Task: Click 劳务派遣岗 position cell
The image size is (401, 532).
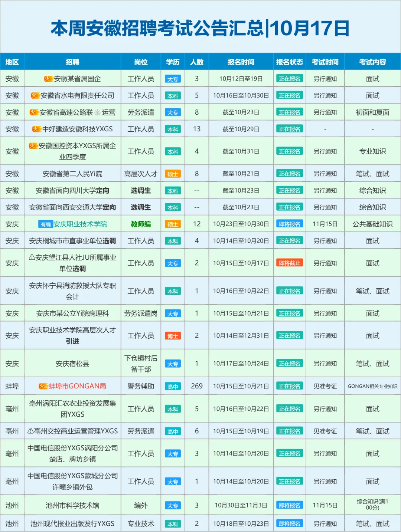Action: (141, 313)
